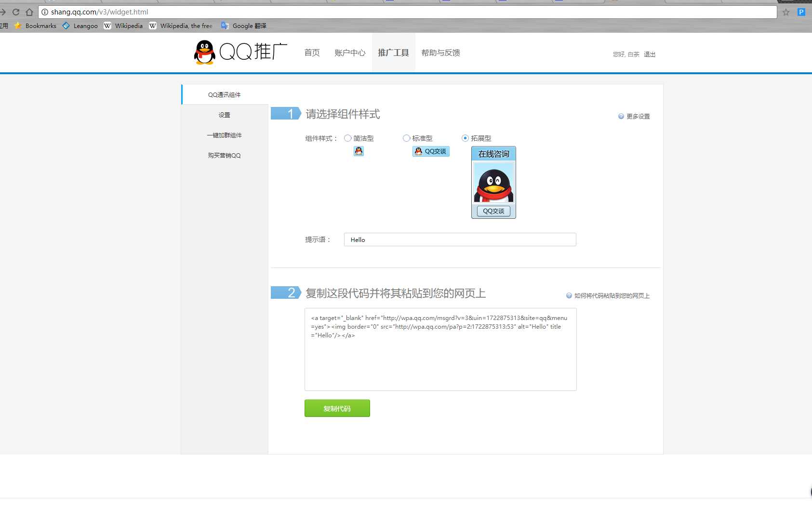This screenshot has width=812, height=507.
Task: Click the large penguin image in the 在线咨询 widget
Action: pos(494,183)
